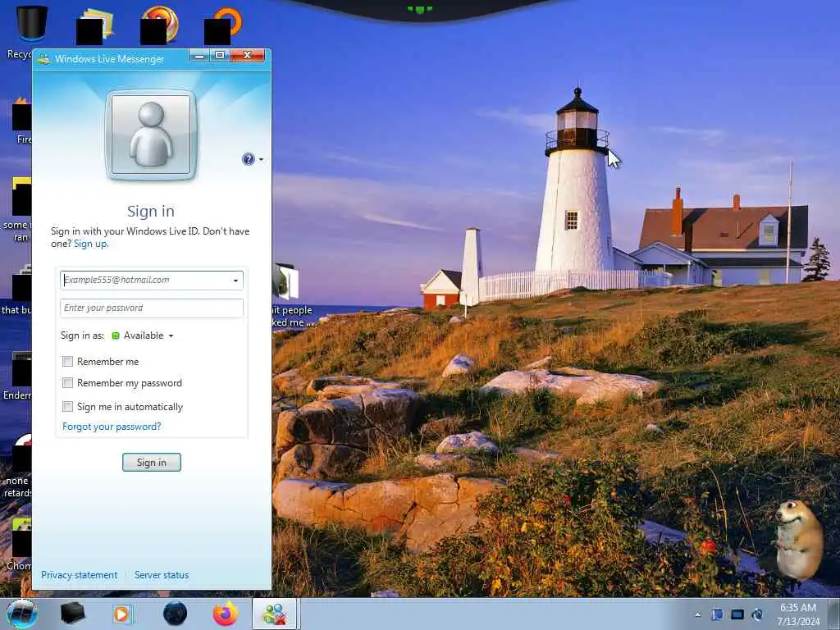Follow the Sign up link
Image resolution: width=840 pixels, height=630 pixels.
click(90, 244)
